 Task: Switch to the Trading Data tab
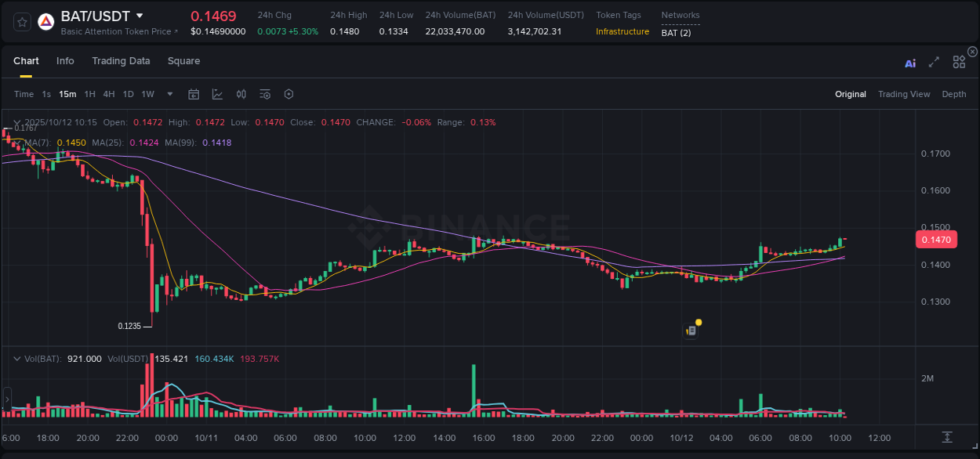tap(121, 60)
